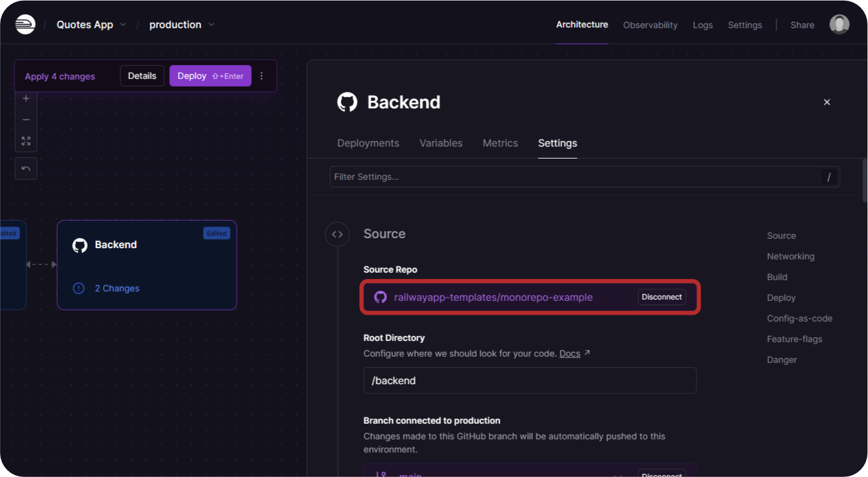Jump to Source in settings sidebar
The width and height of the screenshot is (868, 477).
[782, 236]
